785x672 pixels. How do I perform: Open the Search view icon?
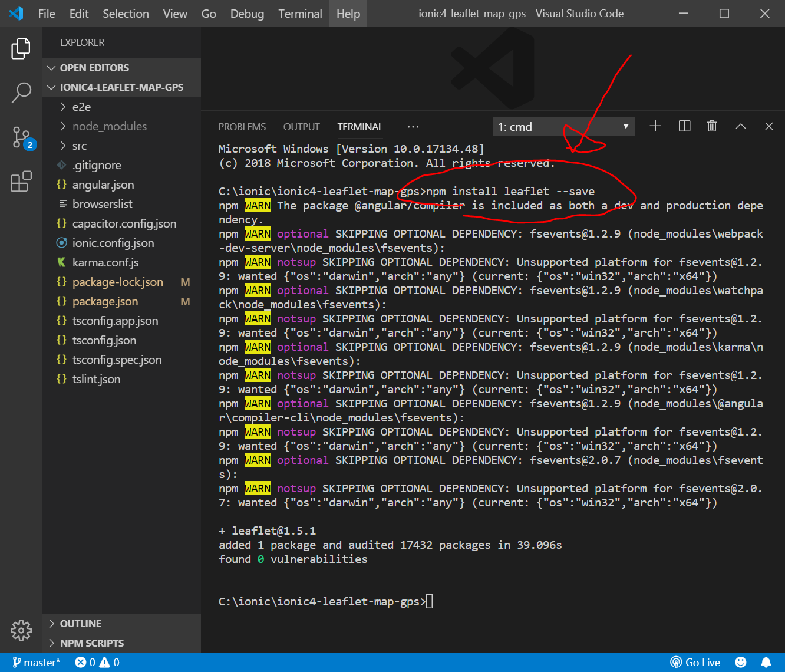pyautogui.click(x=21, y=93)
